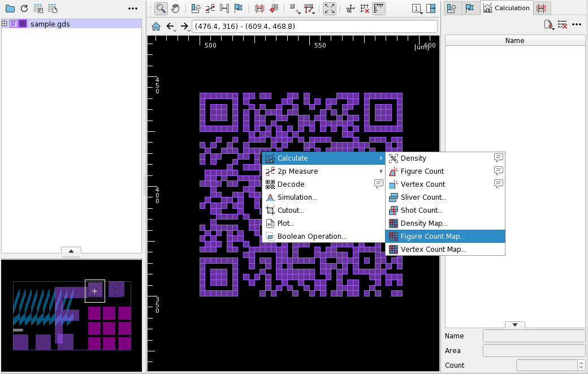Switch to the layer shapes tab
This screenshot has height=374, width=588.
point(452,8)
